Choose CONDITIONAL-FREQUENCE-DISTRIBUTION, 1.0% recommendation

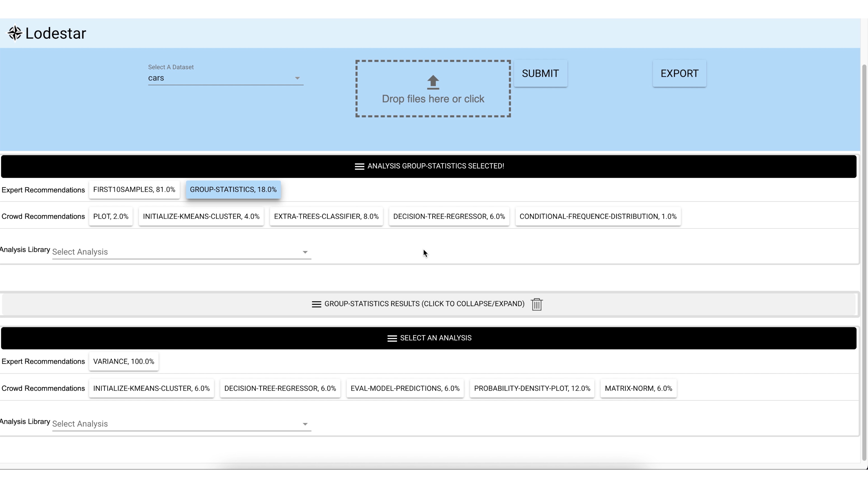tap(598, 217)
